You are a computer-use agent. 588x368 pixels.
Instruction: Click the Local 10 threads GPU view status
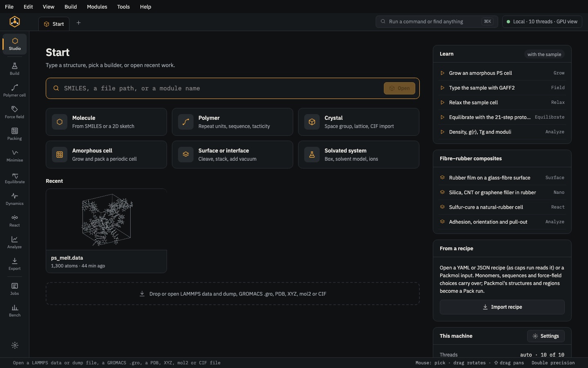click(x=542, y=22)
